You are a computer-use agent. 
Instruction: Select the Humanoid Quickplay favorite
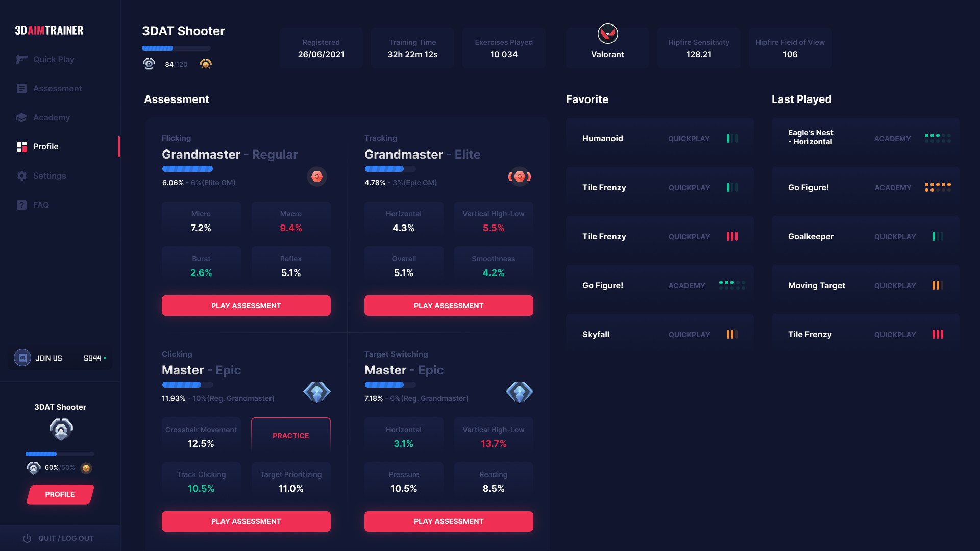[659, 139]
